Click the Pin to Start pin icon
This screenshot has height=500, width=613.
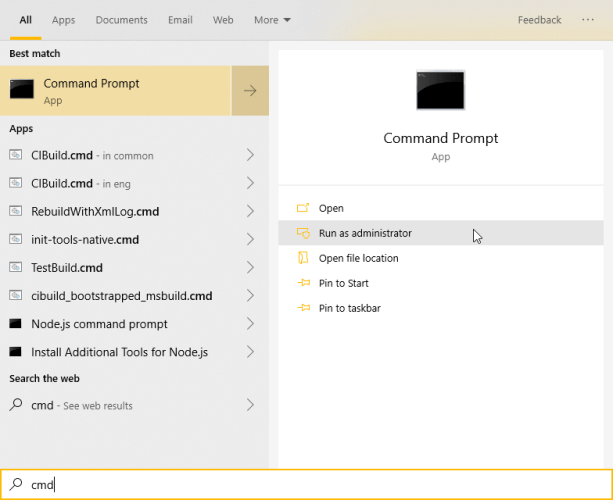point(304,283)
